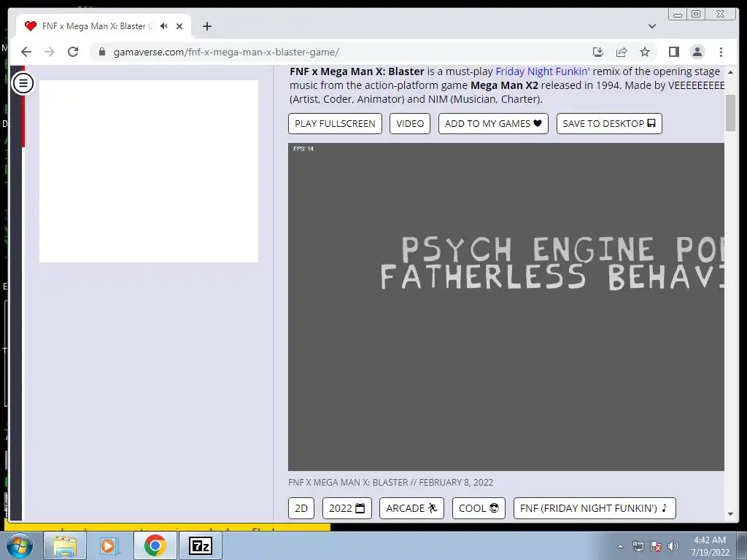Image resolution: width=747 pixels, height=560 pixels.
Task: Click the PLAY FULLSCREEN button
Action: (335, 123)
